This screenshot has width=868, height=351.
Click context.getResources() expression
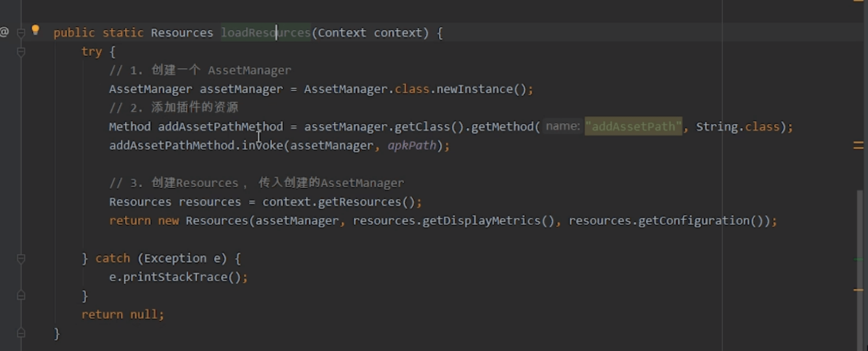338,202
